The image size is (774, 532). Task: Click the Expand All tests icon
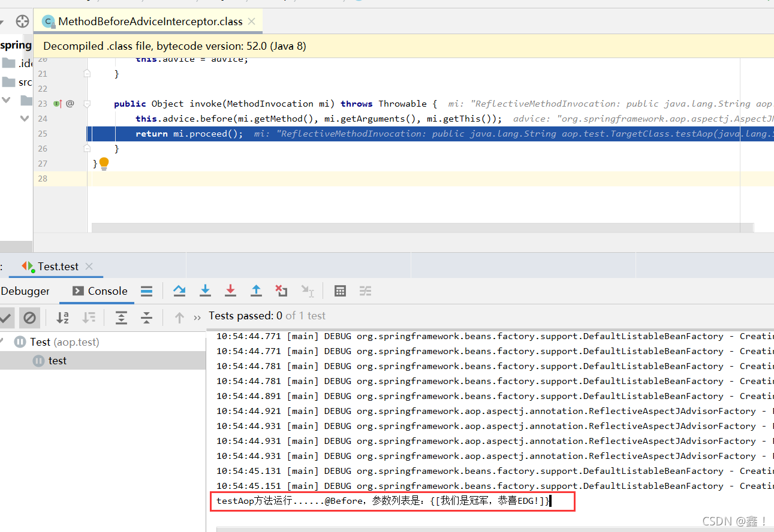121,318
